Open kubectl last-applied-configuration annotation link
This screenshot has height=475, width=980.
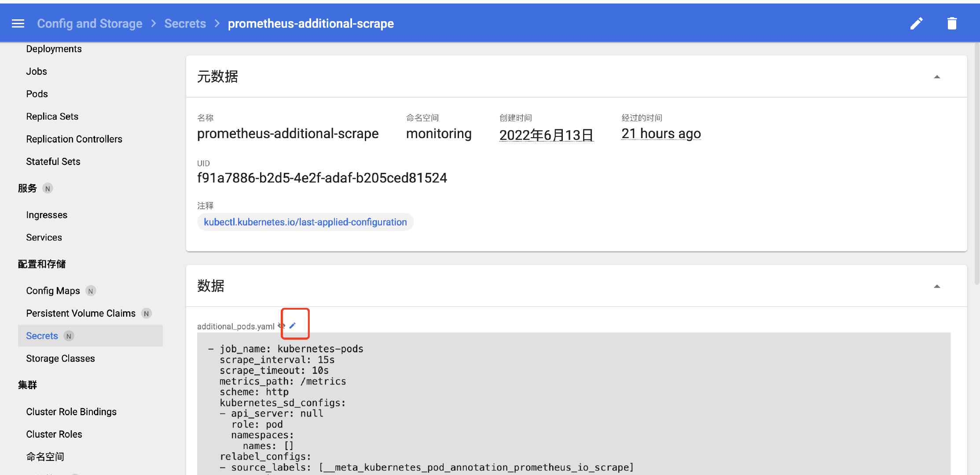305,222
